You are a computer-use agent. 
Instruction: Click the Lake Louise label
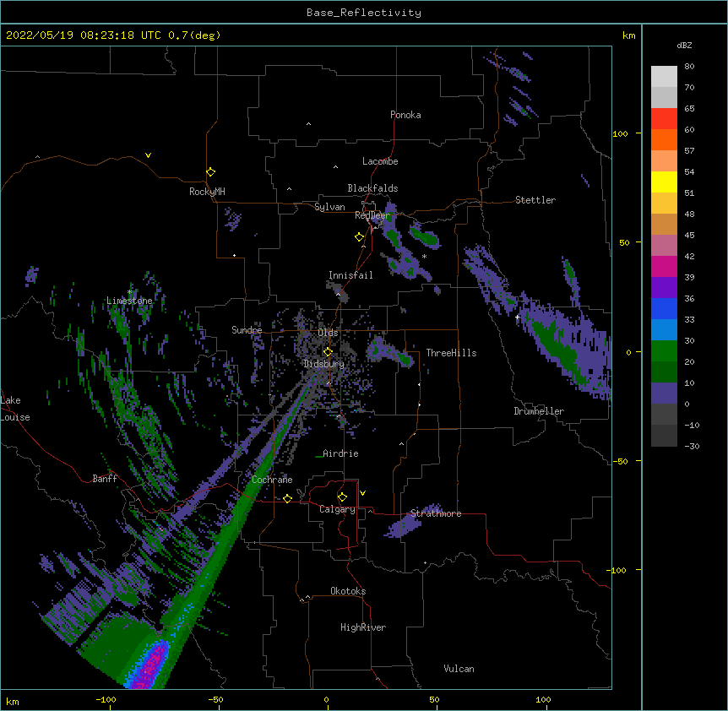(15, 409)
